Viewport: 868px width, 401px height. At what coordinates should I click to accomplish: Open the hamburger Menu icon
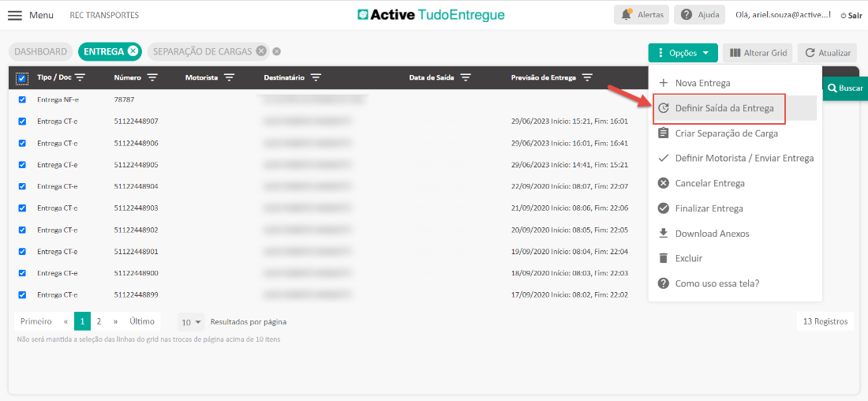click(15, 15)
